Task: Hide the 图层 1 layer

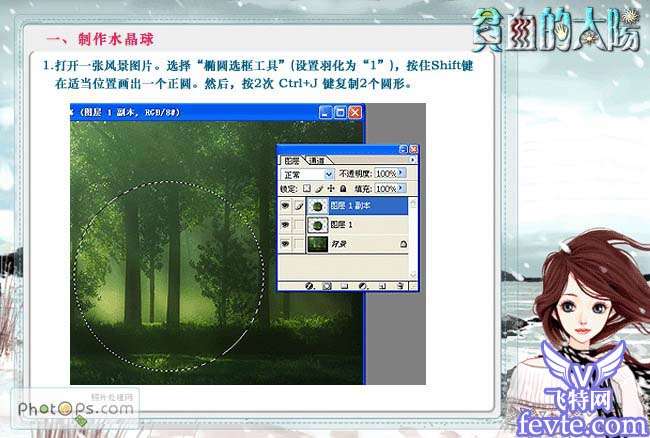Action: pos(285,225)
